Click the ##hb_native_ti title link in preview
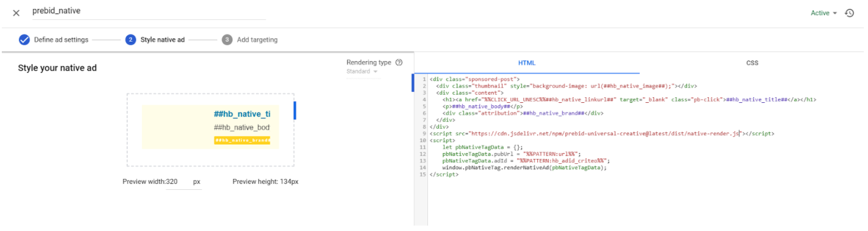 point(242,114)
